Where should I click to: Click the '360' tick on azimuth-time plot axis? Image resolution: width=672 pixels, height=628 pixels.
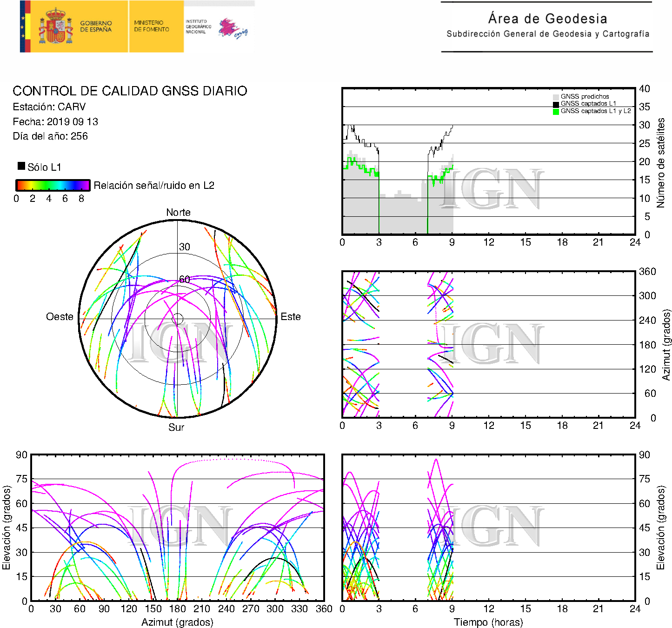click(x=647, y=271)
